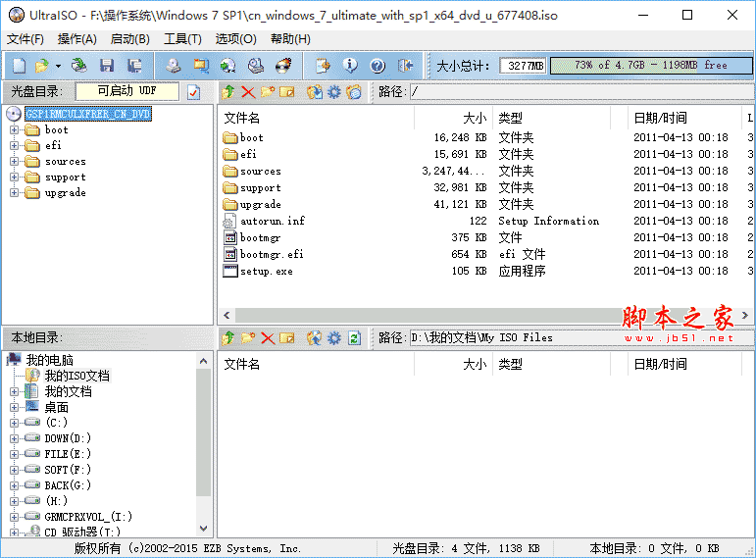Select the bootmgr.efi file in the disc list
This screenshot has width=756, height=558.
point(272,254)
